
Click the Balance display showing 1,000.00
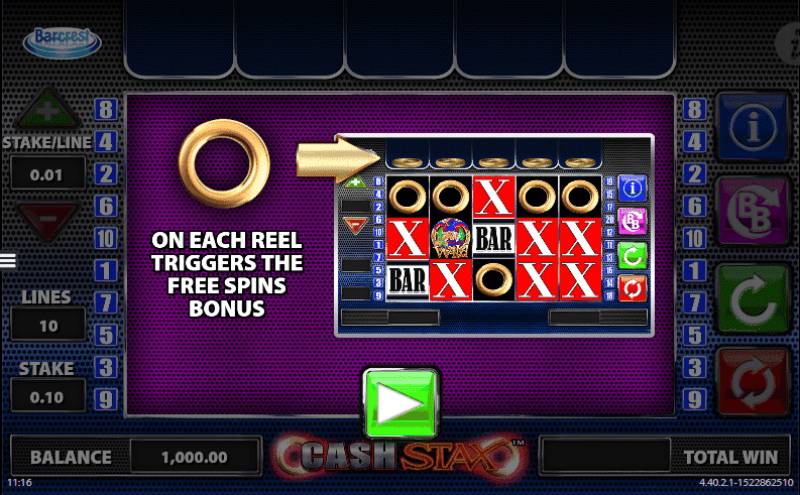coord(194,457)
